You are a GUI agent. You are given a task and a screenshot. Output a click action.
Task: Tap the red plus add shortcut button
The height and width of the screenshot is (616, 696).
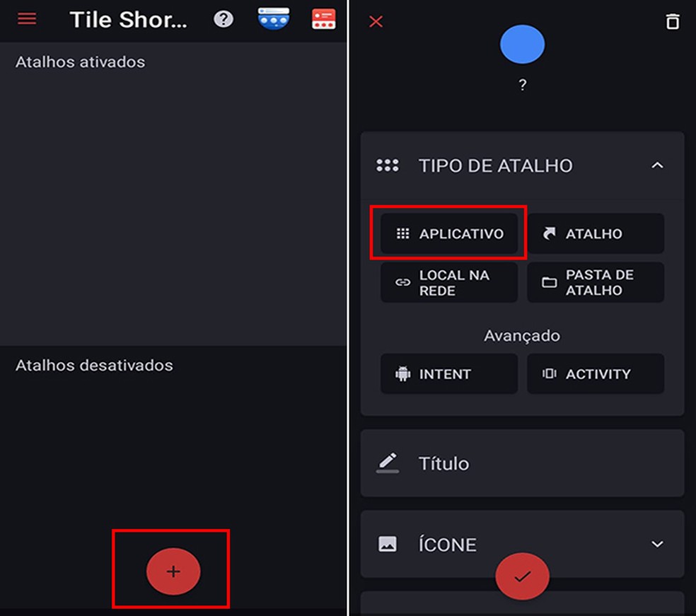[173, 571]
